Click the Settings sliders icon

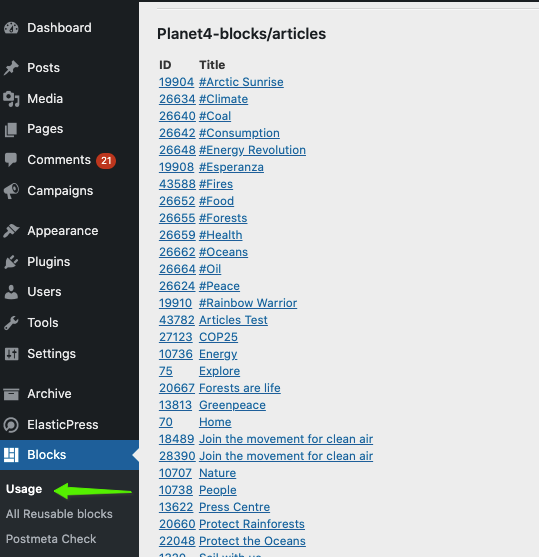coord(11,354)
